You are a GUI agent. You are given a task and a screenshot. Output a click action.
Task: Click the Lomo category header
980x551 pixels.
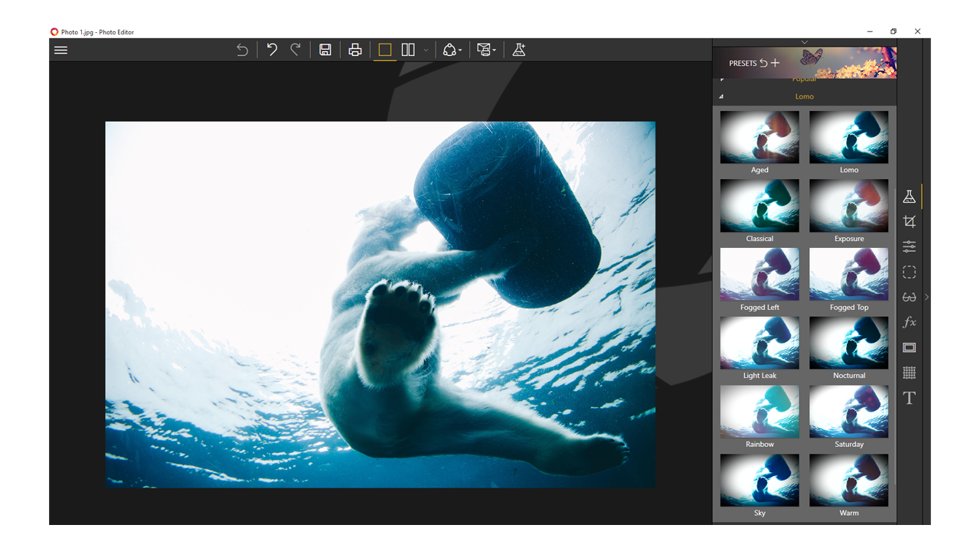pyautogui.click(x=804, y=96)
